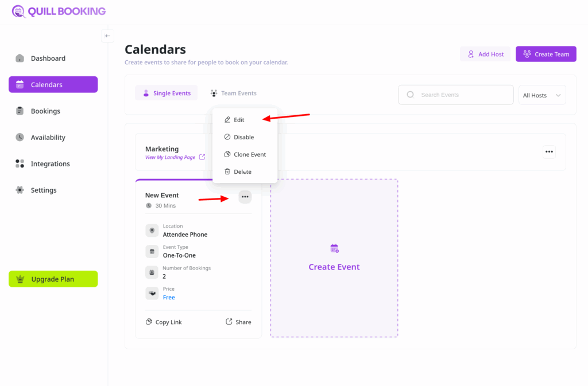Disable the event via the context menu

coord(243,137)
